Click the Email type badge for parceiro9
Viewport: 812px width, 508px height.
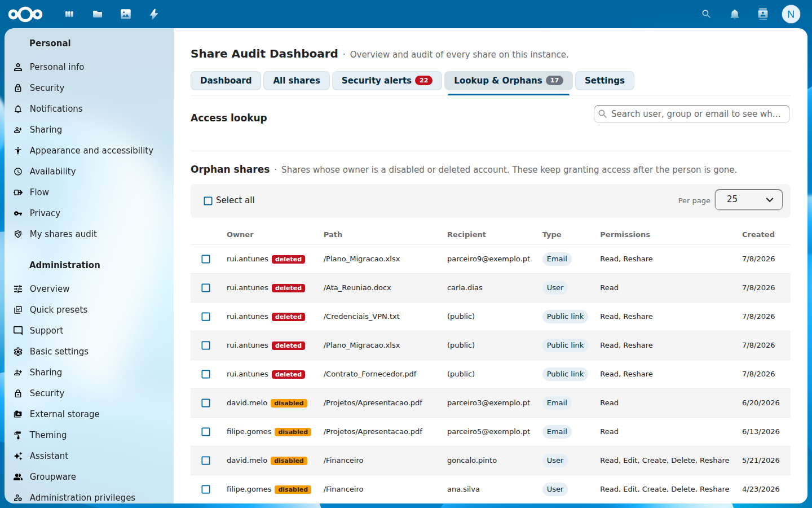tap(557, 259)
